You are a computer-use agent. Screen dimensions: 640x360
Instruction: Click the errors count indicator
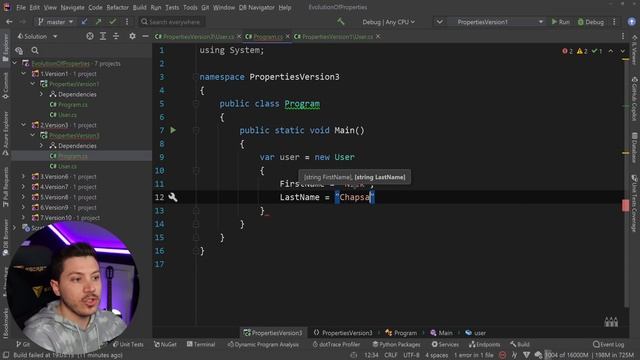[x=567, y=51]
